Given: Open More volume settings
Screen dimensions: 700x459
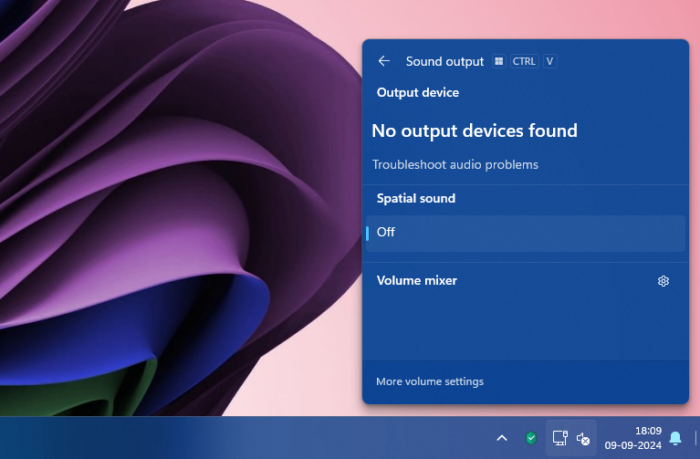Looking at the screenshot, I should [429, 382].
